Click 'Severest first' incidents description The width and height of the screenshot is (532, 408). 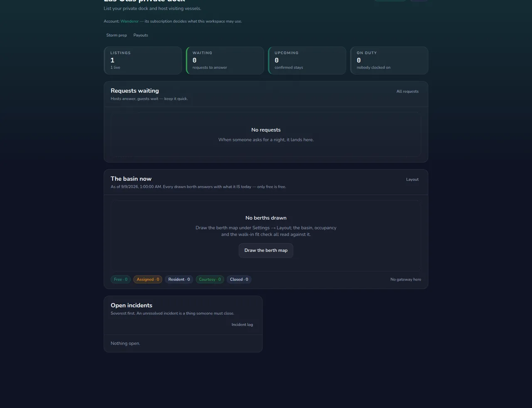pos(172,313)
